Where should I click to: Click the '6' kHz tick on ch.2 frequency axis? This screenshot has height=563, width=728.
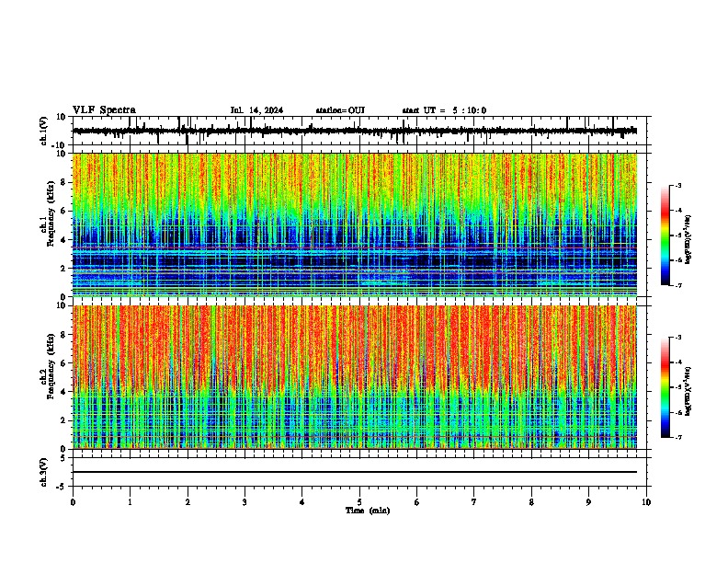pyautogui.click(x=63, y=363)
